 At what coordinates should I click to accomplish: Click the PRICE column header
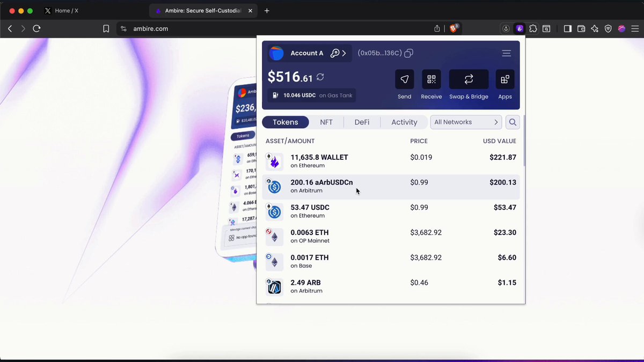click(419, 141)
